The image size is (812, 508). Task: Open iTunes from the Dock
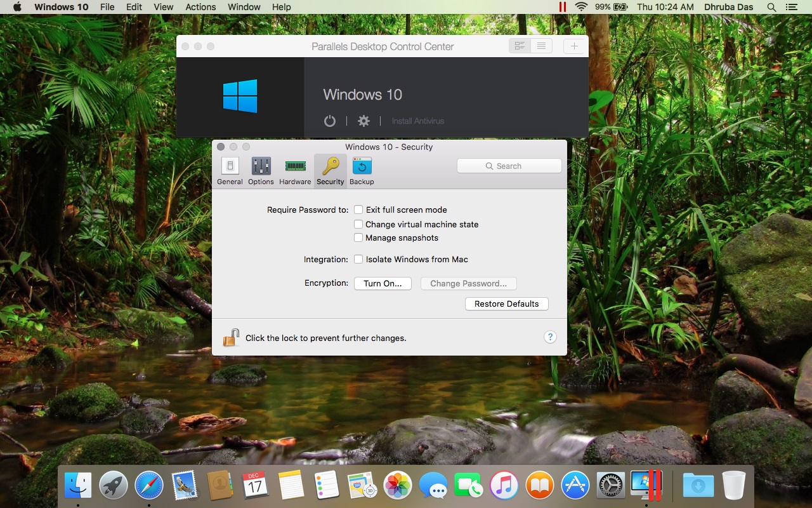coord(504,486)
